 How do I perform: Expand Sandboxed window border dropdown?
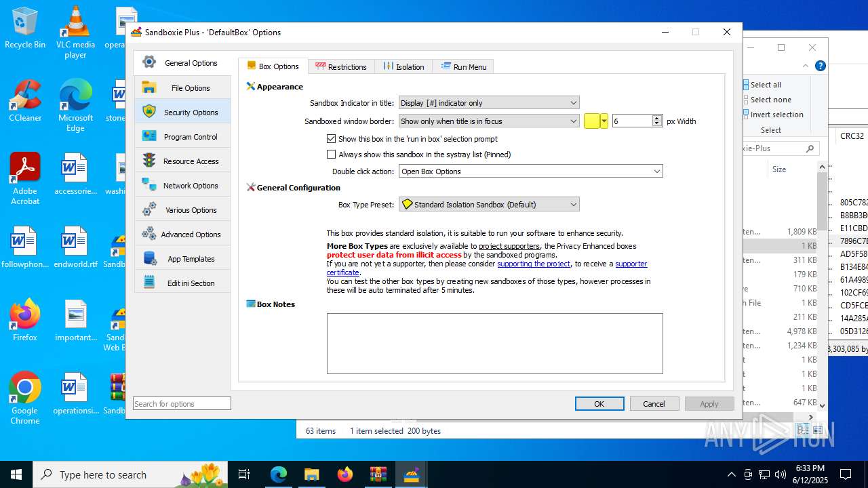click(489, 121)
